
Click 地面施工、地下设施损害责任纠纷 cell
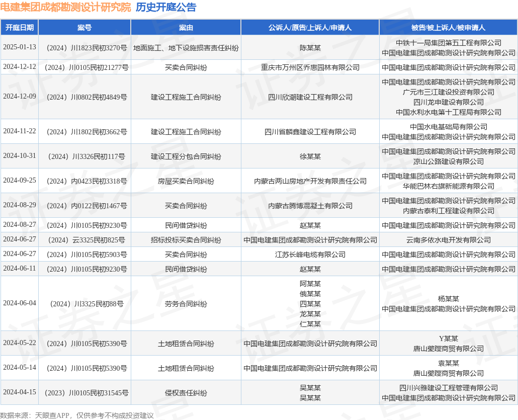pos(186,48)
